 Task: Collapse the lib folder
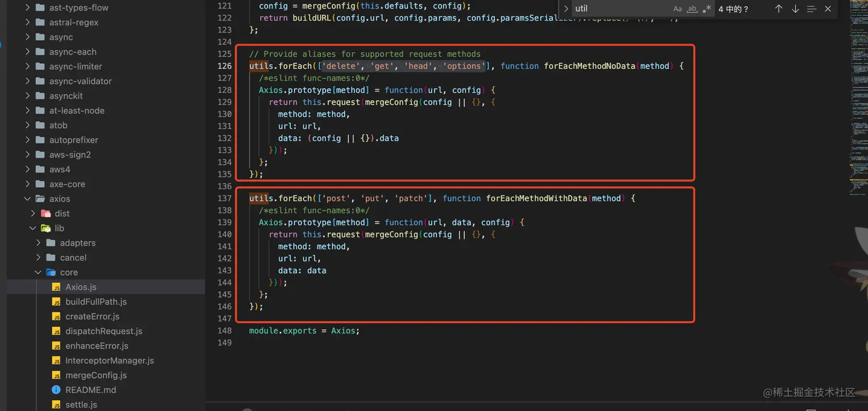(x=33, y=228)
